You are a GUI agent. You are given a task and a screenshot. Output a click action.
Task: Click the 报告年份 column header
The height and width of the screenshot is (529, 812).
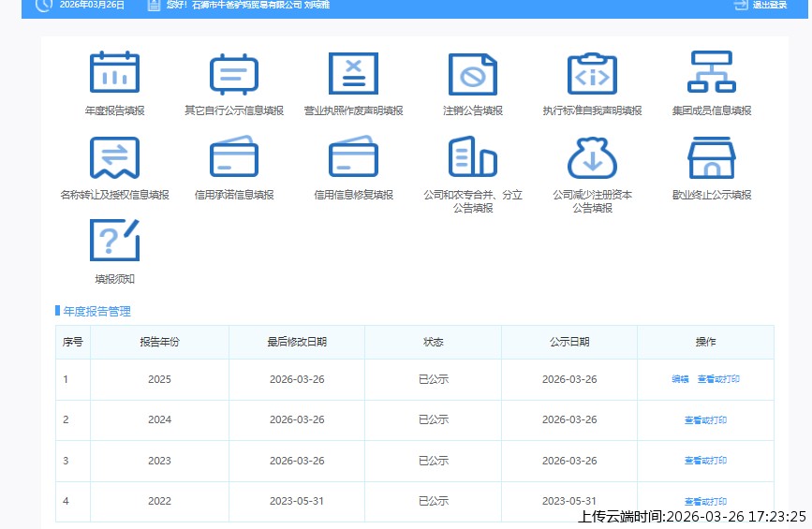point(159,343)
